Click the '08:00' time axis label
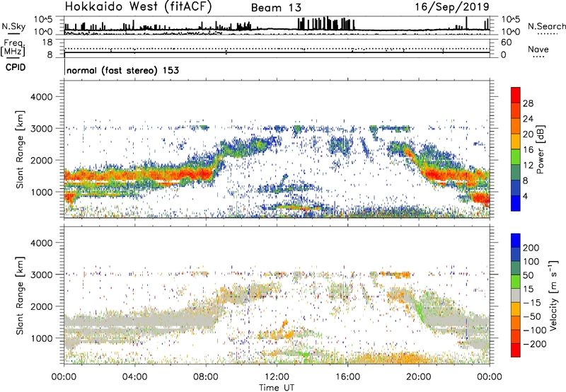This screenshot has height=392, width=566. 206,377
